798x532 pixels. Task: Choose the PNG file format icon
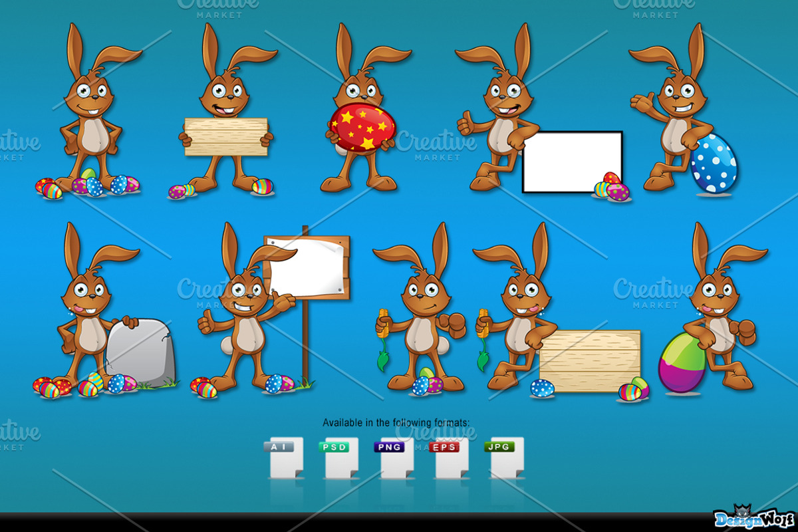coord(395,458)
